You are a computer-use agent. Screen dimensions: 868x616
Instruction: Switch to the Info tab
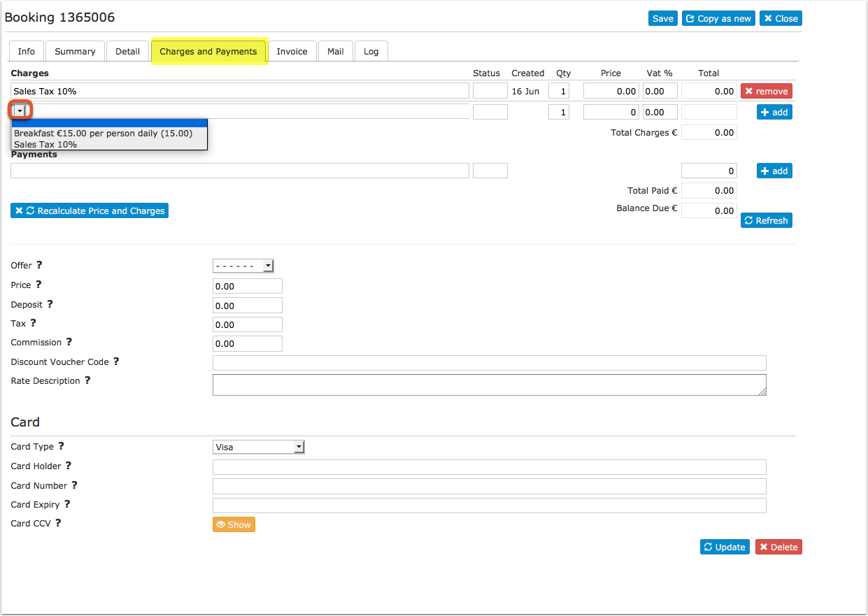[27, 51]
